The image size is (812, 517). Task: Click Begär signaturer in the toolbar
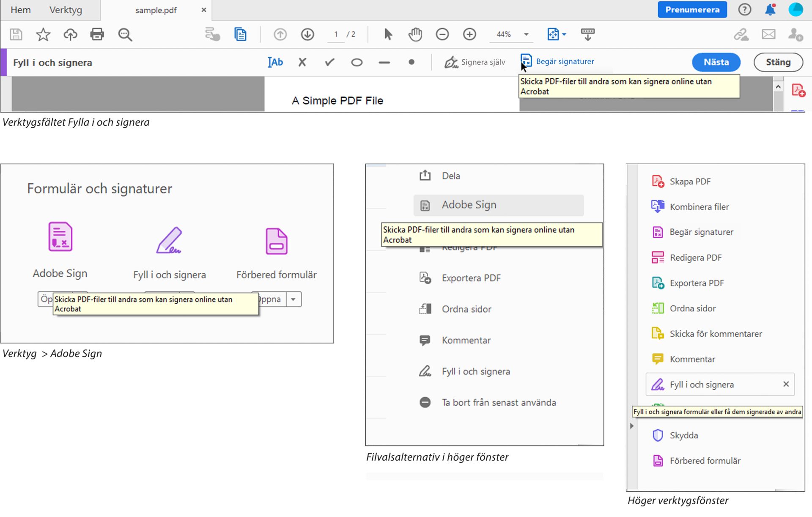[x=565, y=61]
